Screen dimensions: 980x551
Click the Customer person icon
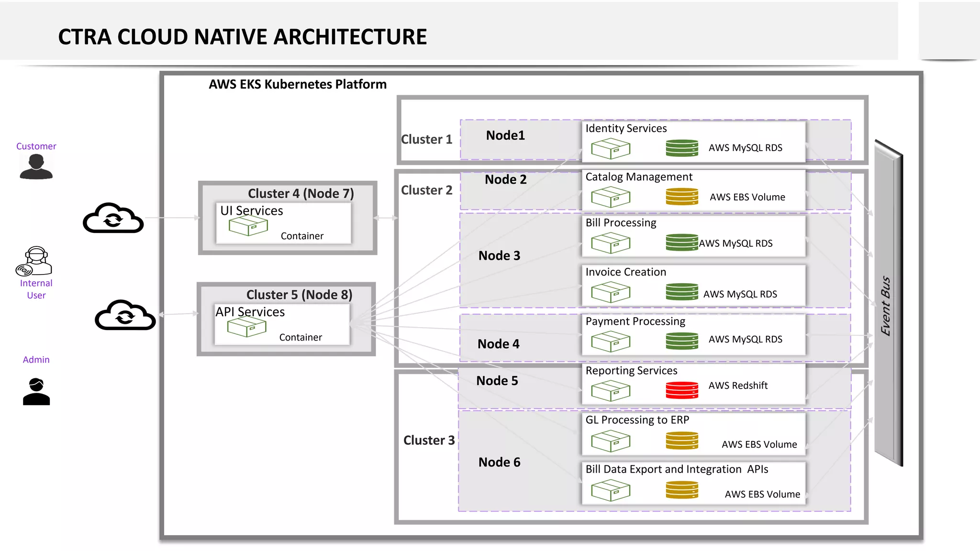tap(36, 167)
